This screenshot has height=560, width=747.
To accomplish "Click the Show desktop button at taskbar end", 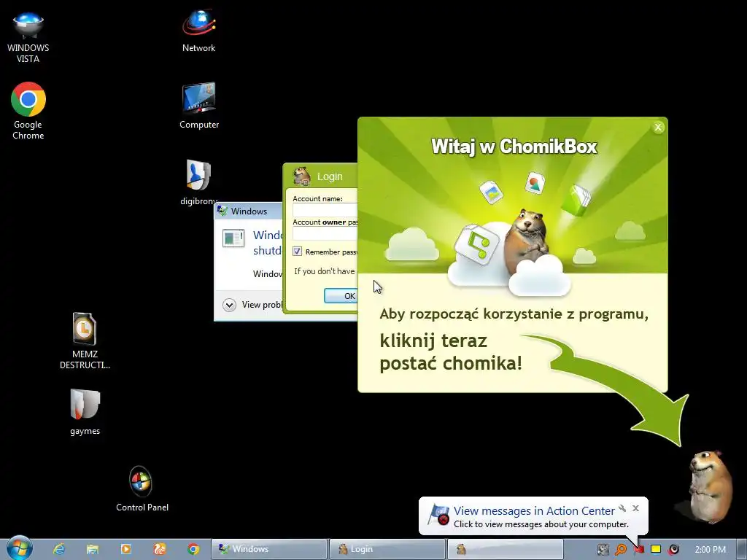I will coord(741,549).
